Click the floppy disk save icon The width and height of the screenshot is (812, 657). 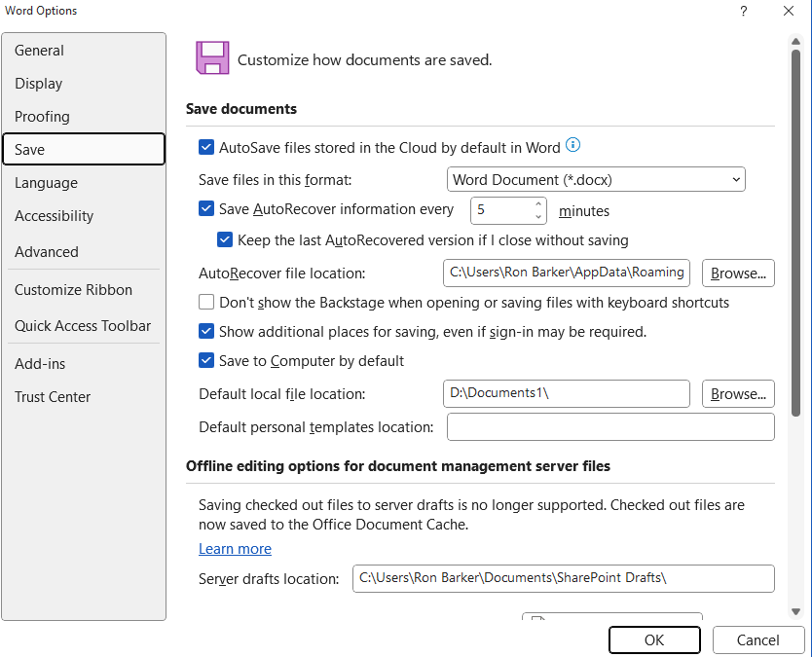pyautogui.click(x=212, y=58)
